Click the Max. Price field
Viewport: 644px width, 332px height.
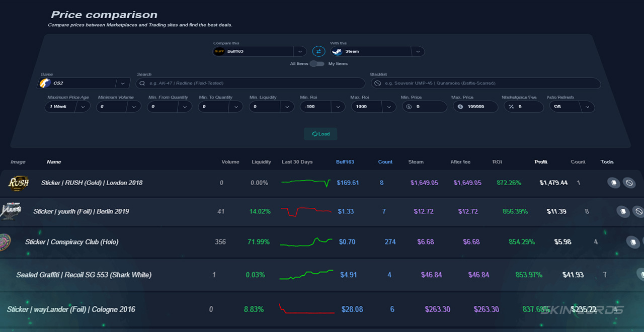click(475, 107)
